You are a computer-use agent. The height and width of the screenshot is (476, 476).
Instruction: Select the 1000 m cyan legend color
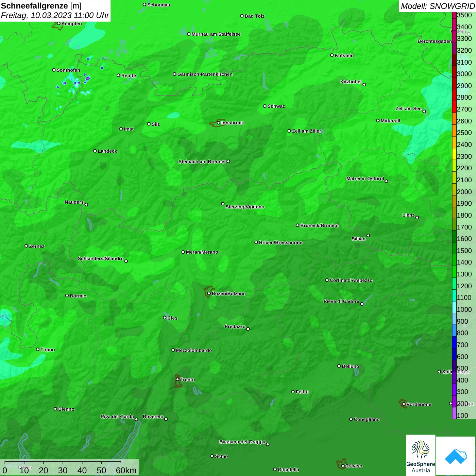click(454, 307)
